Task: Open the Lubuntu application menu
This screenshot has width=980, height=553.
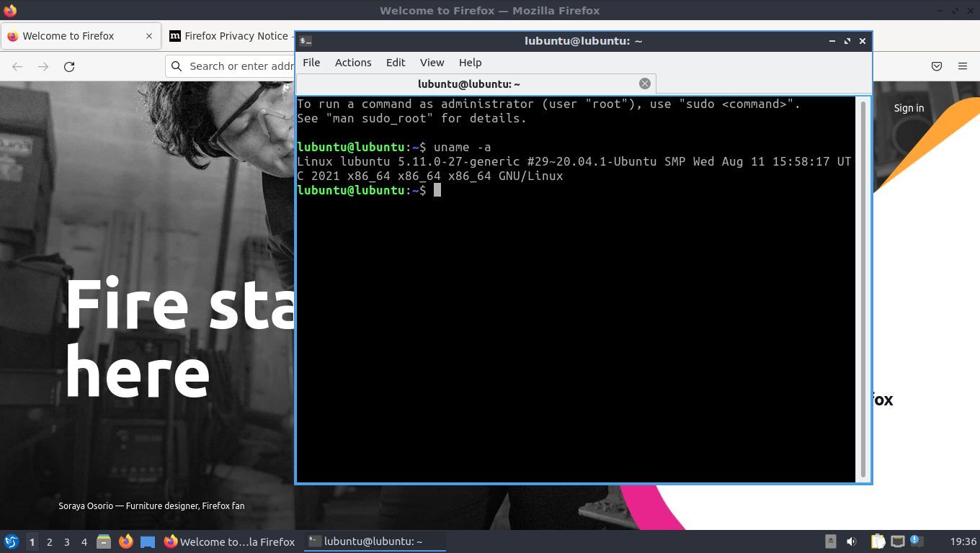Action: (12, 541)
